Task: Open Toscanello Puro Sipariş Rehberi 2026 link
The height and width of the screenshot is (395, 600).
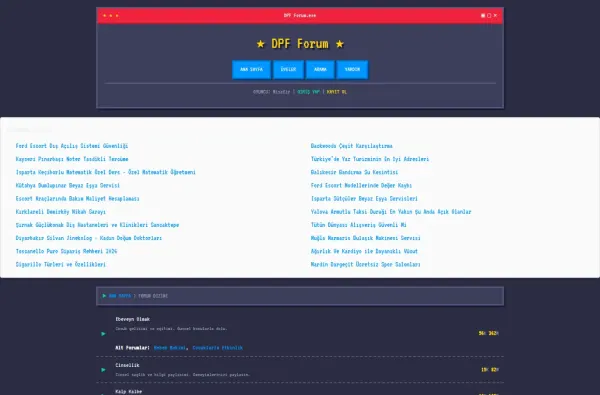Action: (x=66, y=251)
